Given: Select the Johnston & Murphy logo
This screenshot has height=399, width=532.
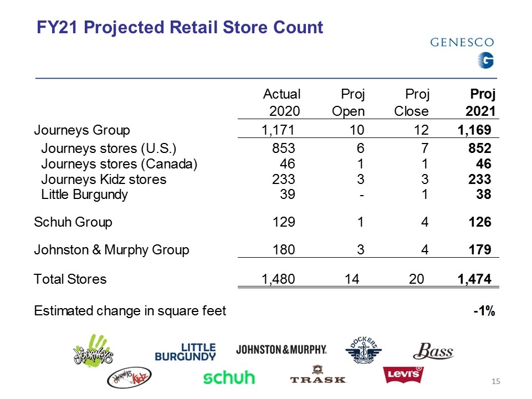Looking at the screenshot, I should click(x=282, y=350).
